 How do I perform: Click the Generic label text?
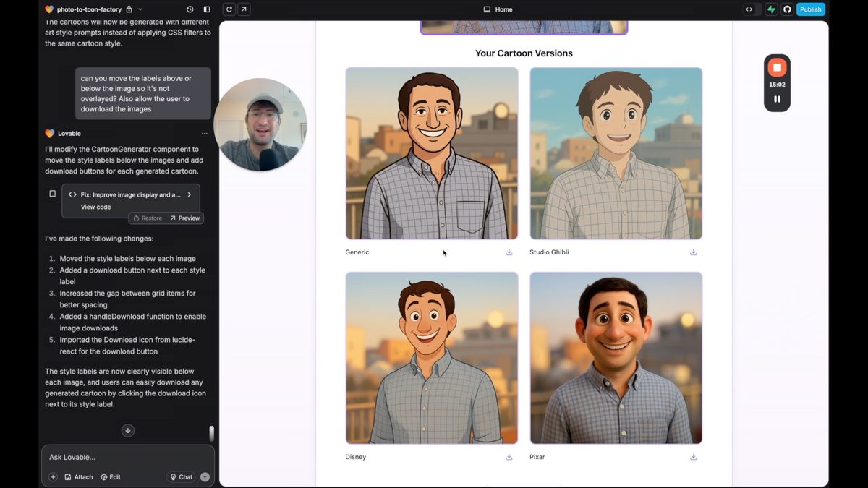pyautogui.click(x=357, y=252)
